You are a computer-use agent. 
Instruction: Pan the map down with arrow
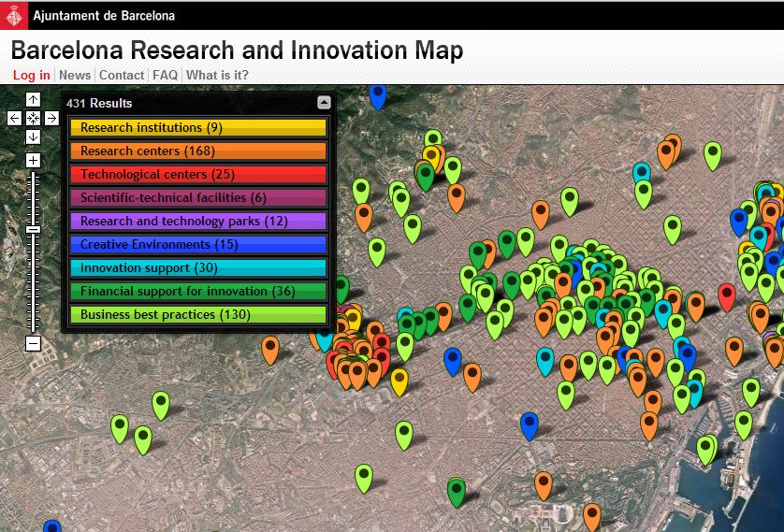pyautogui.click(x=33, y=137)
